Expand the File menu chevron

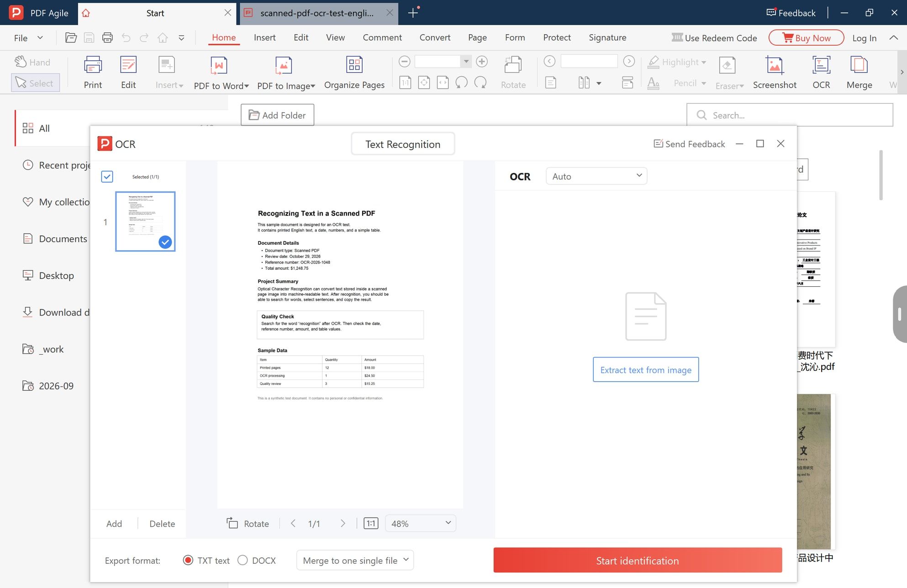pos(40,38)
